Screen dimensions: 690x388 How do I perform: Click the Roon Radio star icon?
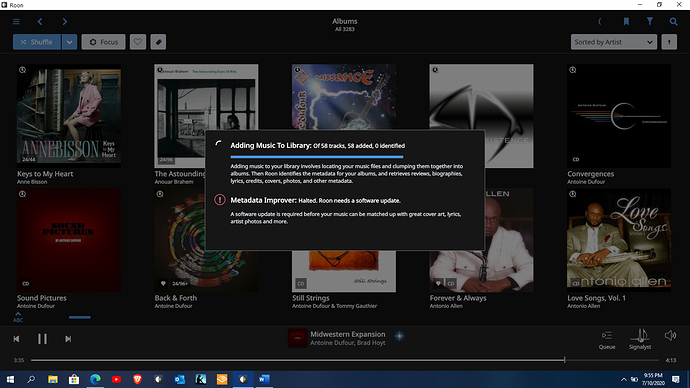pos(399,336)
